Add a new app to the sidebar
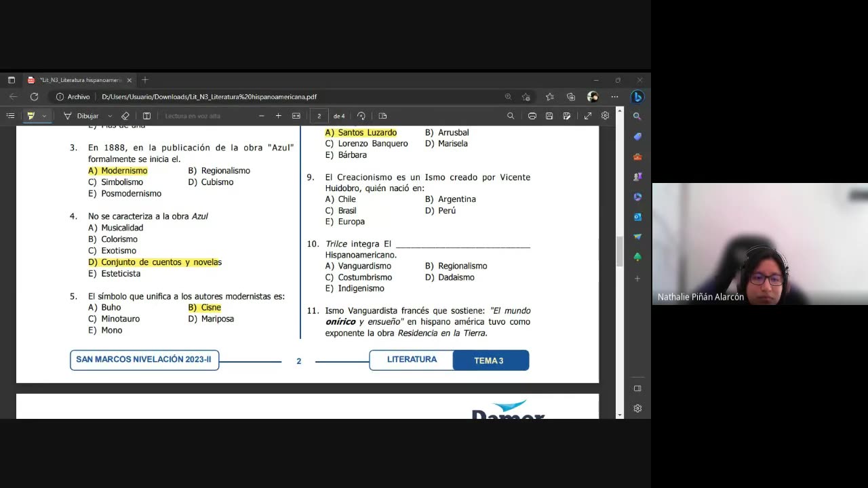Image resolution: width=868 pixels, height=488 pixels. [637, 279]
